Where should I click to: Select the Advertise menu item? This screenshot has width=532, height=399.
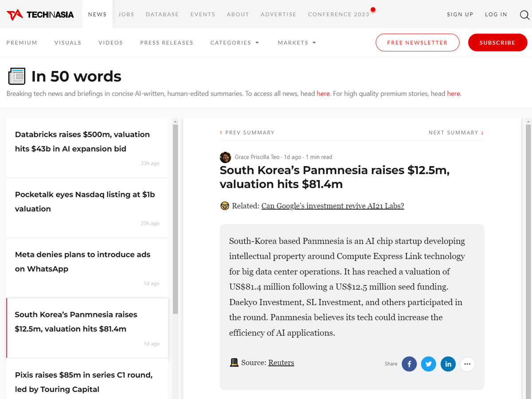click(278, 14)
